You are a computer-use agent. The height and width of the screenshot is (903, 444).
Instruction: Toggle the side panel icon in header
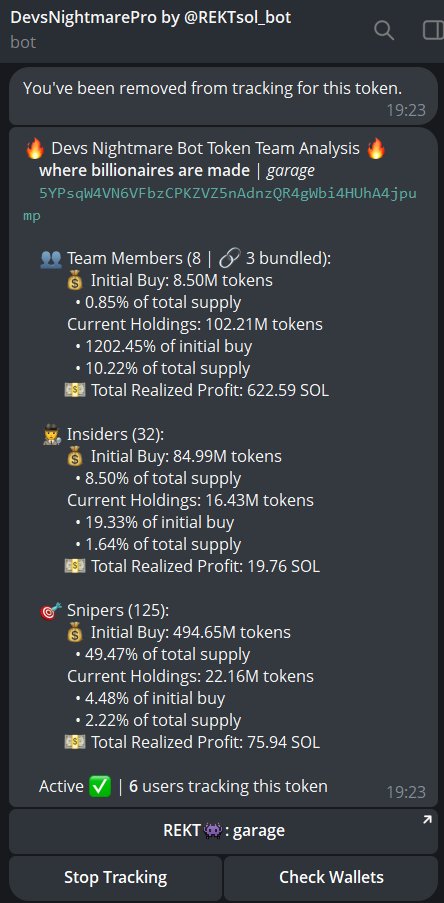pyautogui.click(x=433, y=30)
